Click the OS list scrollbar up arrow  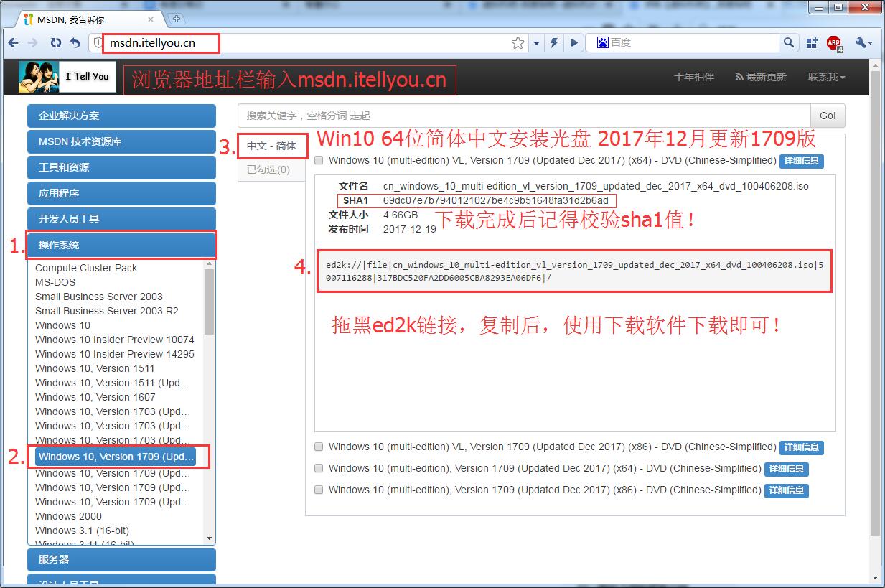click(210, 264)
